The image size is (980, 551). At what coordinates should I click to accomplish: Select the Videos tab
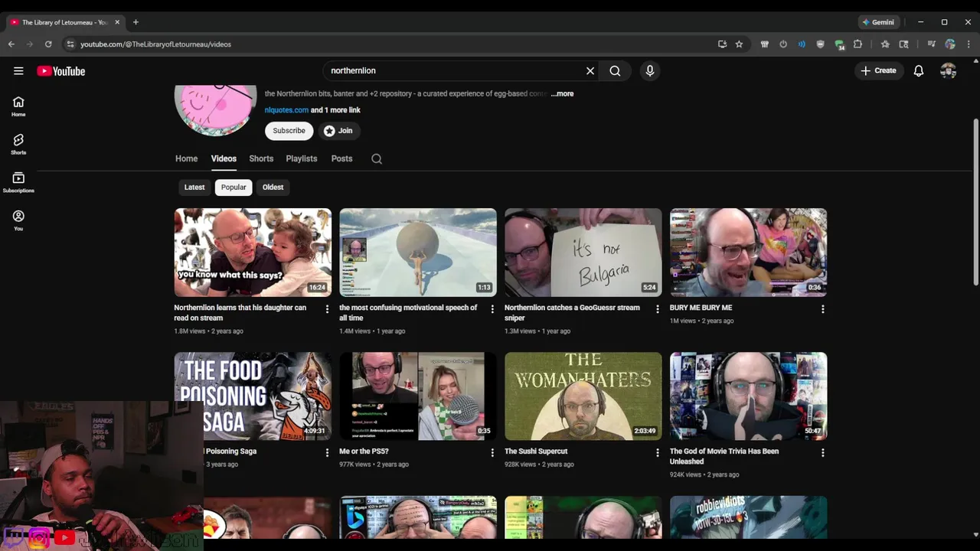[x=224, y=159]
